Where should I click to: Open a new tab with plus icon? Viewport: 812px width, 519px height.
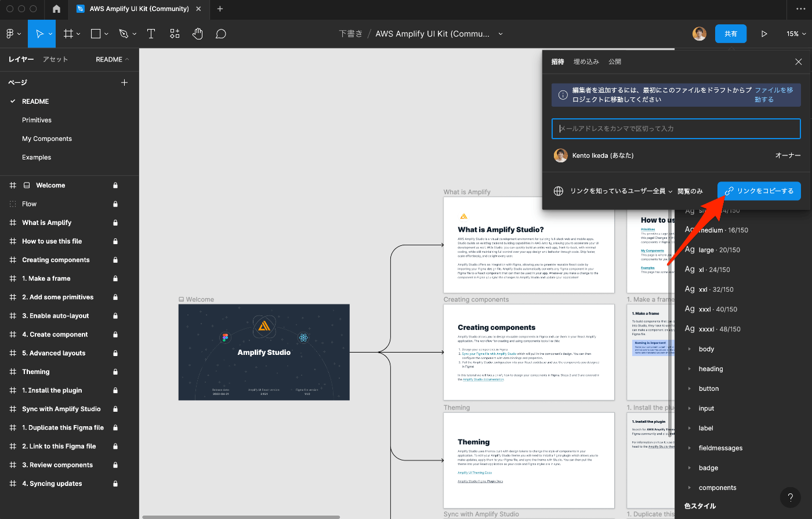(220, 9)
